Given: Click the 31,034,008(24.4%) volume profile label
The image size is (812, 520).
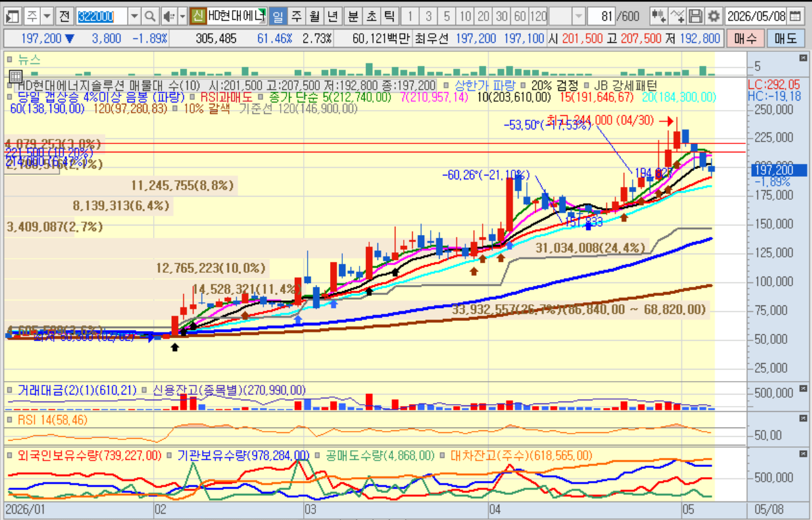Looking at the screenshot, I should pyautogui.click(x=591, y=247).
